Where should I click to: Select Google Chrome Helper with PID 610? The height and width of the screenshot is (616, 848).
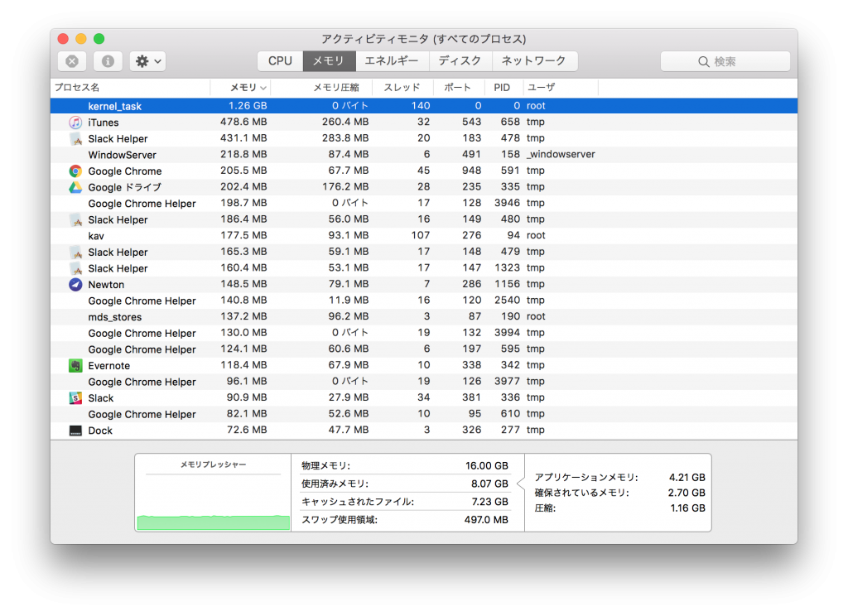pos(424,414)
